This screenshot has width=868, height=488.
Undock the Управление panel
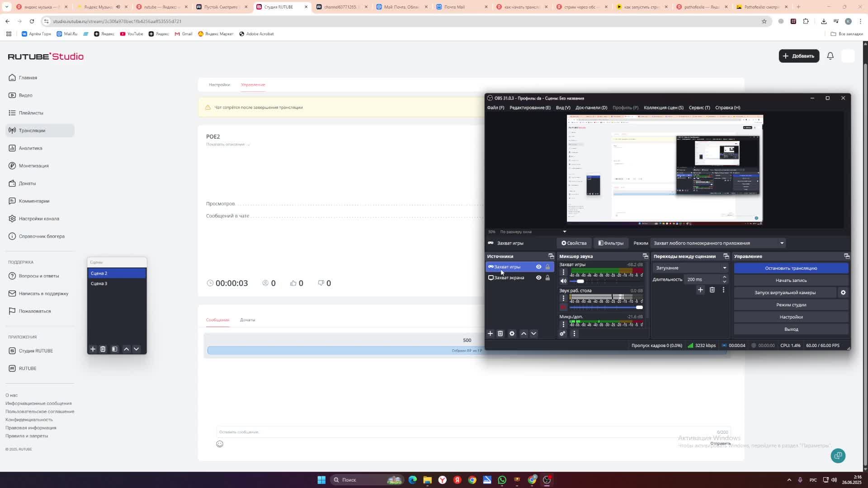click(x=847, y=256)
